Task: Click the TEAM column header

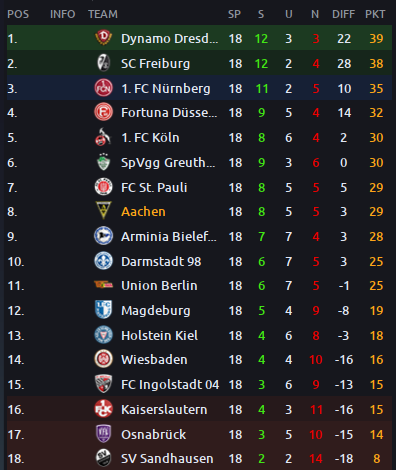Action: coord(103,14)
